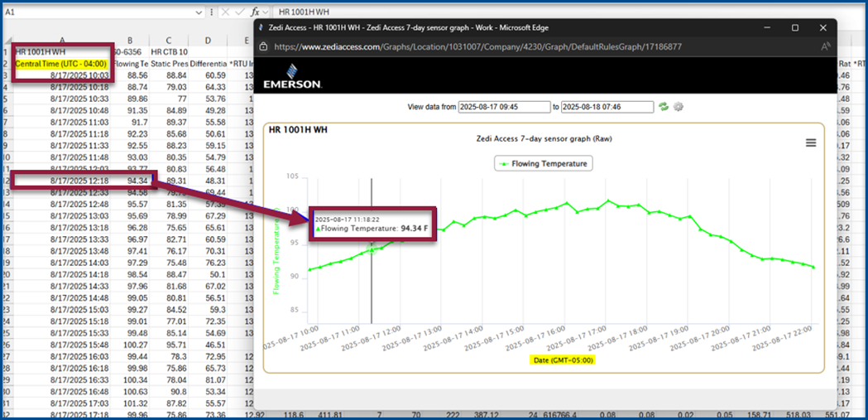Refresh the graph with the green arrows icon
Image resolution: width=868 pixels, height=420 pixels.
click(x=664, y=106)
